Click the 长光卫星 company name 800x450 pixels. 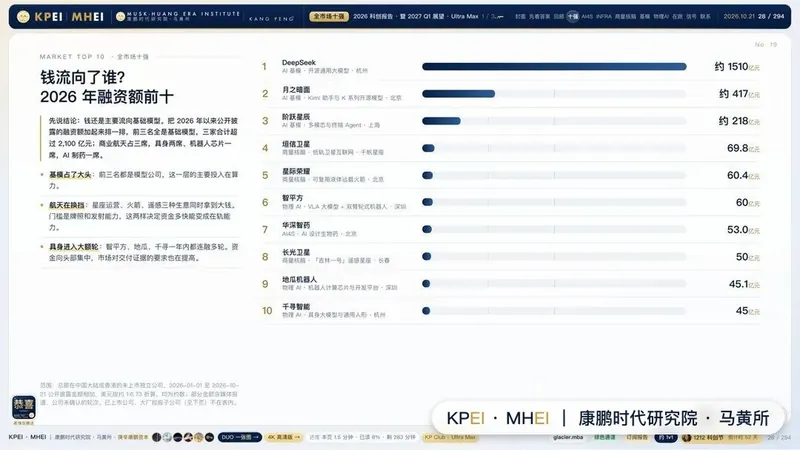296,252
